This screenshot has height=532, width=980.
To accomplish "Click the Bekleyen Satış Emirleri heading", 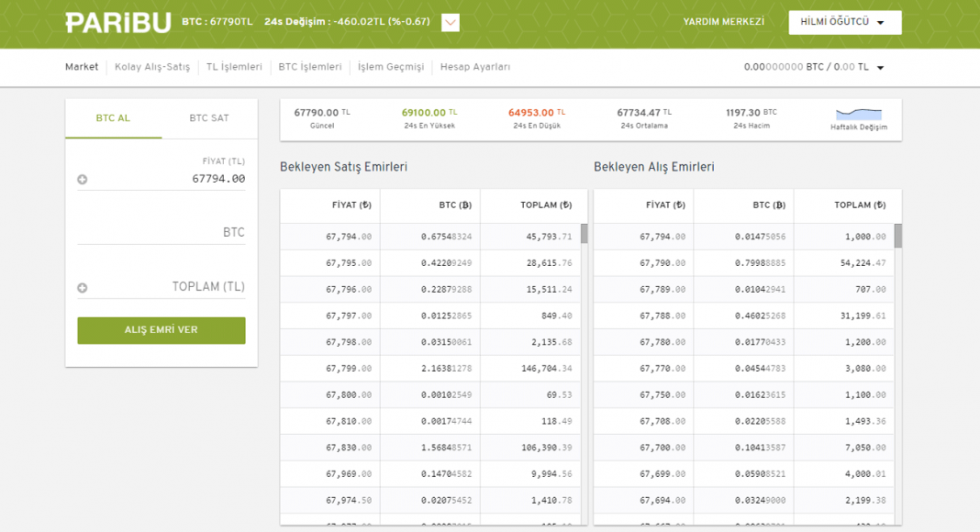I will 344,167.
